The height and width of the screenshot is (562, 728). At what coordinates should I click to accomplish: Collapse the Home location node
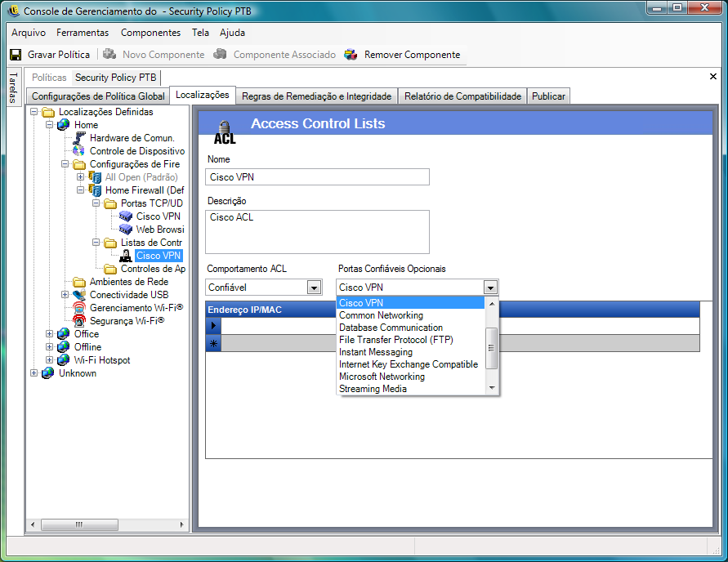point(49,125)
